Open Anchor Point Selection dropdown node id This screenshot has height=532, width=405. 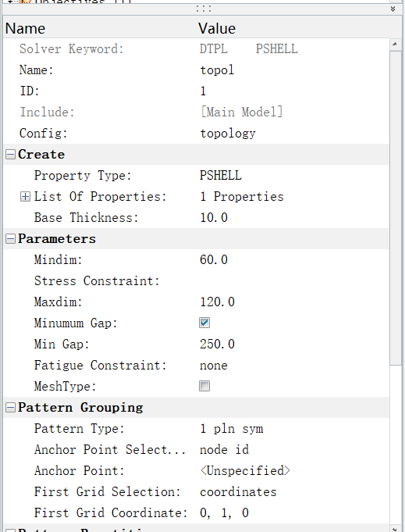pyautogui.click(x=293, y=450)
